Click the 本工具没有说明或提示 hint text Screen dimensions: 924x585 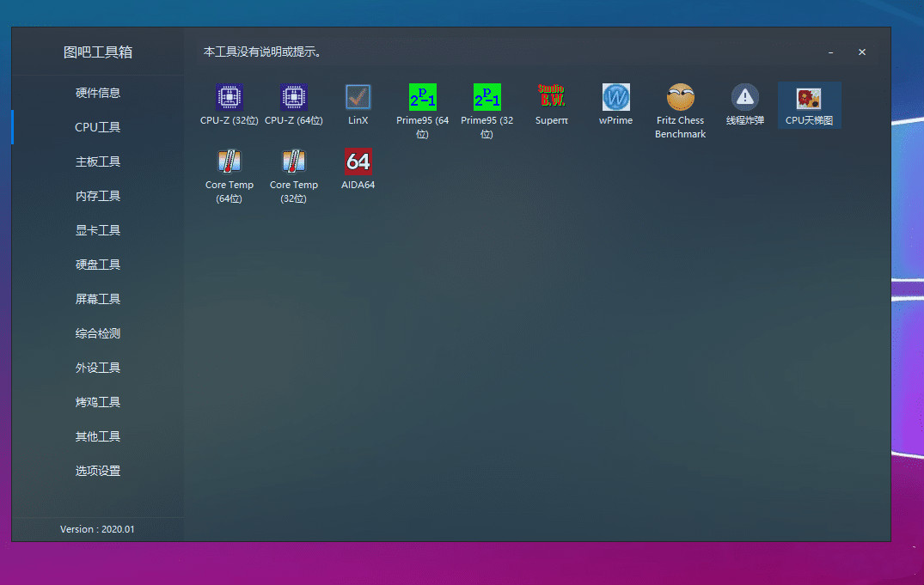pos(262,52)
